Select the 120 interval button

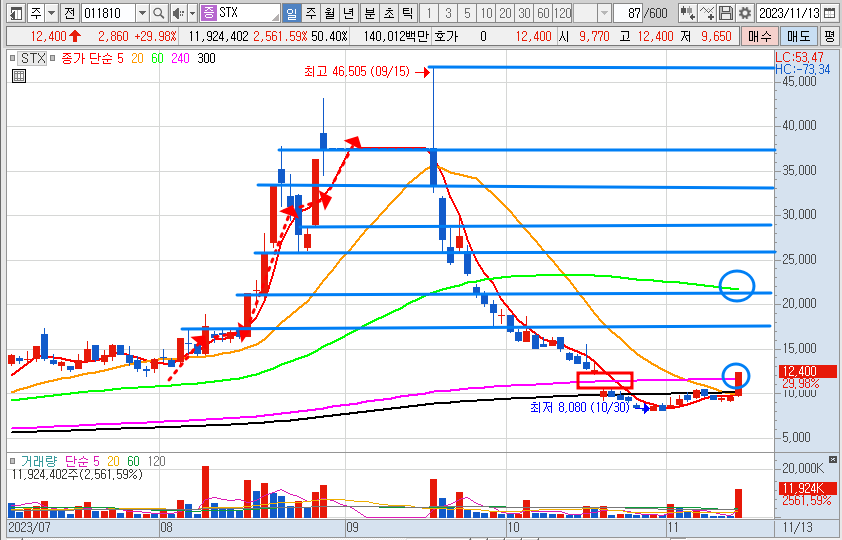(x=562, y=13)
